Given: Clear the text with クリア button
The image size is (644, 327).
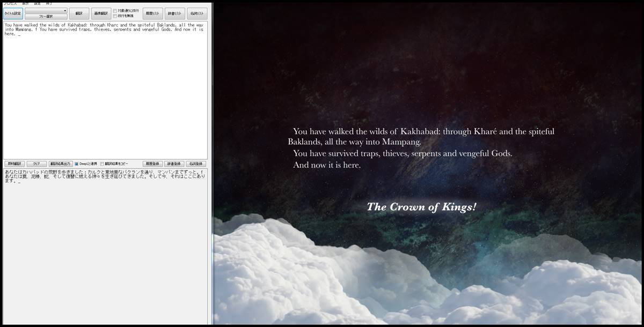Looking at the screenshot, I should click(x=36, y=163).
